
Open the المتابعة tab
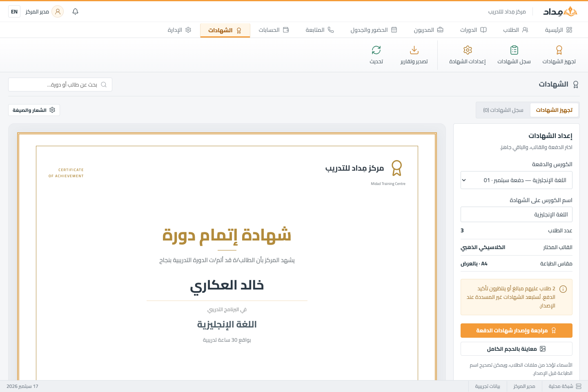(320, 30)
